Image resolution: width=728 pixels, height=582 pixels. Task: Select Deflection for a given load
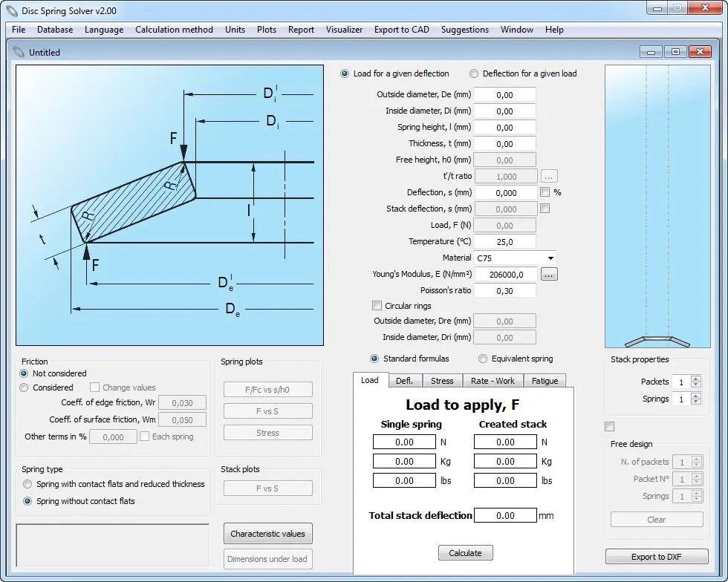pos(474,73)
